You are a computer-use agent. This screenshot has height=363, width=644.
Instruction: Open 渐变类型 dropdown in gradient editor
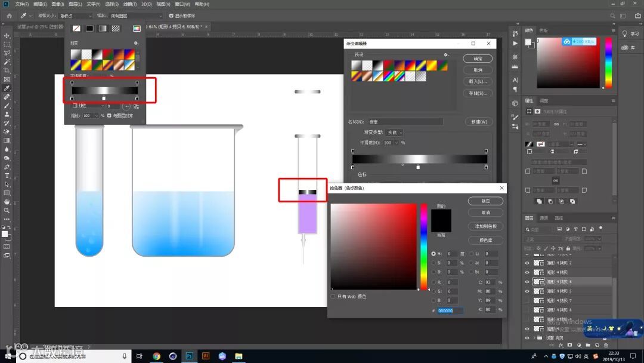394,133
